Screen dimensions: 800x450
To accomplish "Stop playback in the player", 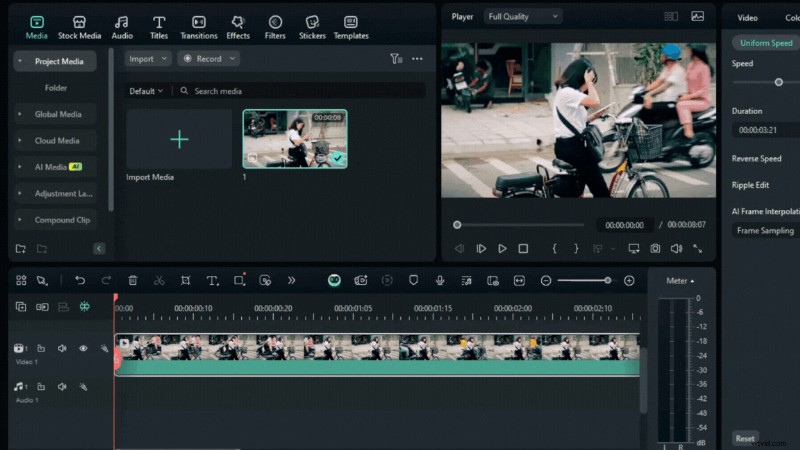I will (523, 248).
